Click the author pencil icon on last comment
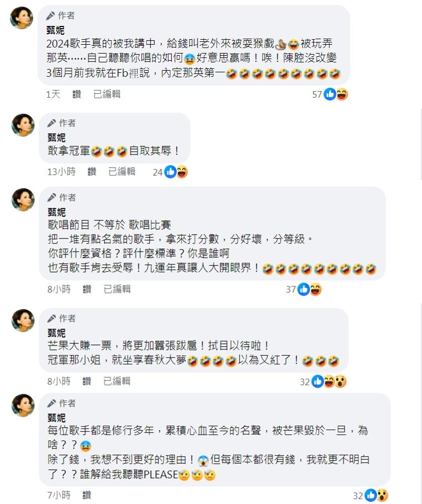Viewport: 422px width, 504px height. 51,404
